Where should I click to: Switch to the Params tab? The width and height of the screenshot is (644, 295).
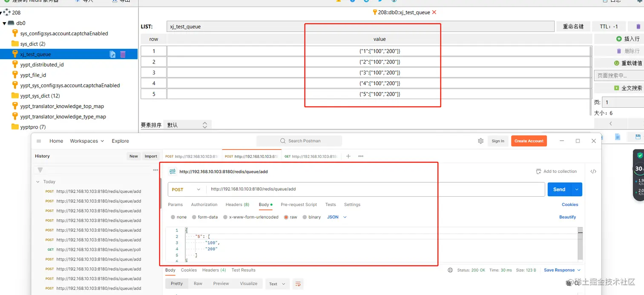175,205
